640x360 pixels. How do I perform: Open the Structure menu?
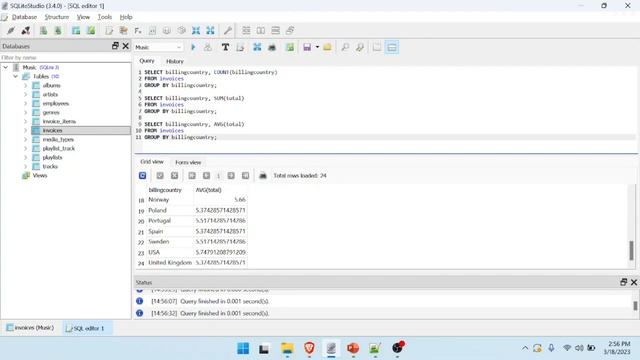(x=56, y=17)
